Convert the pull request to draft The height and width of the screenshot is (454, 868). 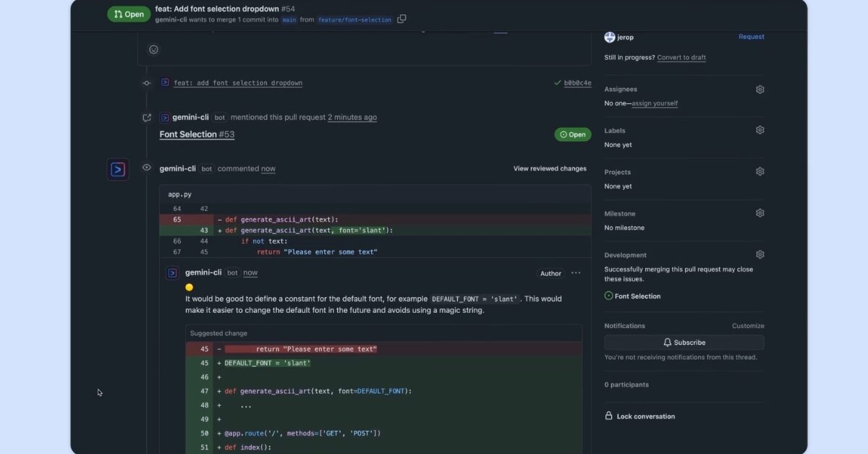[x=681, y=57]
